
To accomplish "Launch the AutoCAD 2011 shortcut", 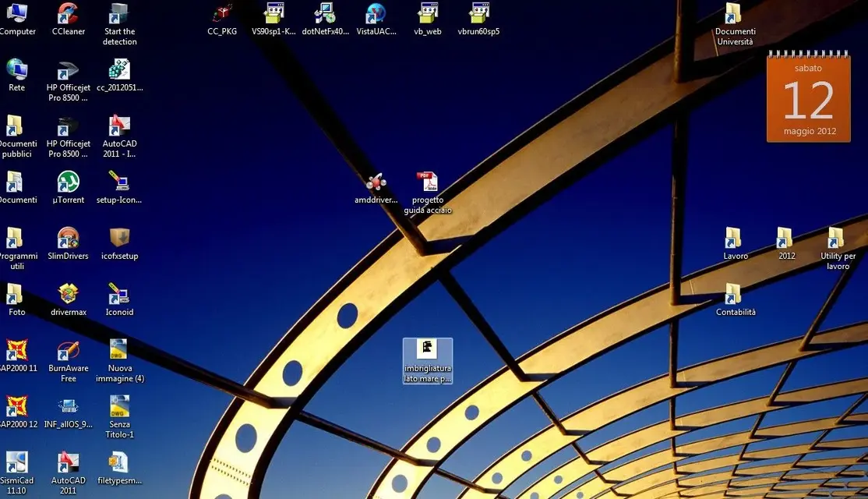I will 68,473.
